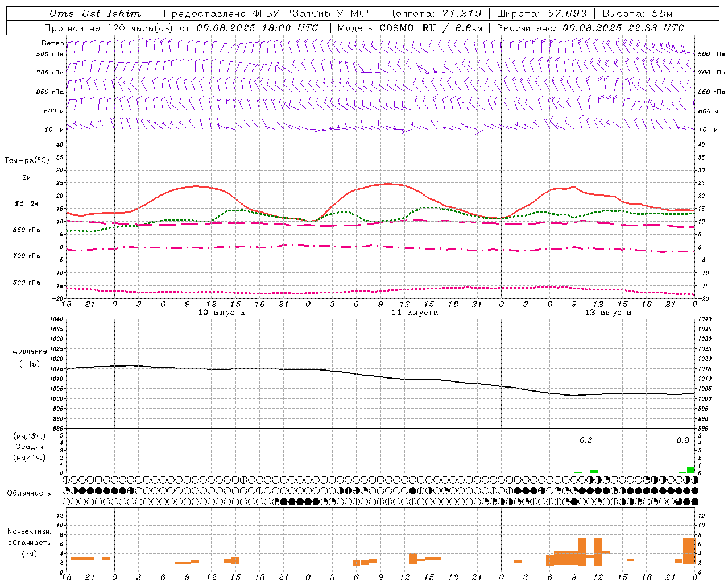Click the Модель COSMO-RU / 6.6км text
The image size is (728, 582).
click(409, 28)
